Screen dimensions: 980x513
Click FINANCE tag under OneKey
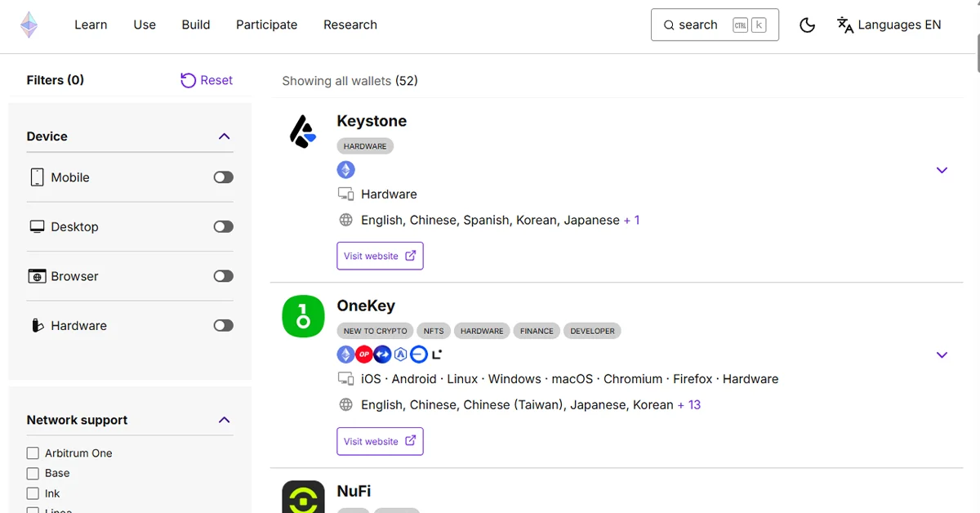pyautogui.click(x=537, y=331)
